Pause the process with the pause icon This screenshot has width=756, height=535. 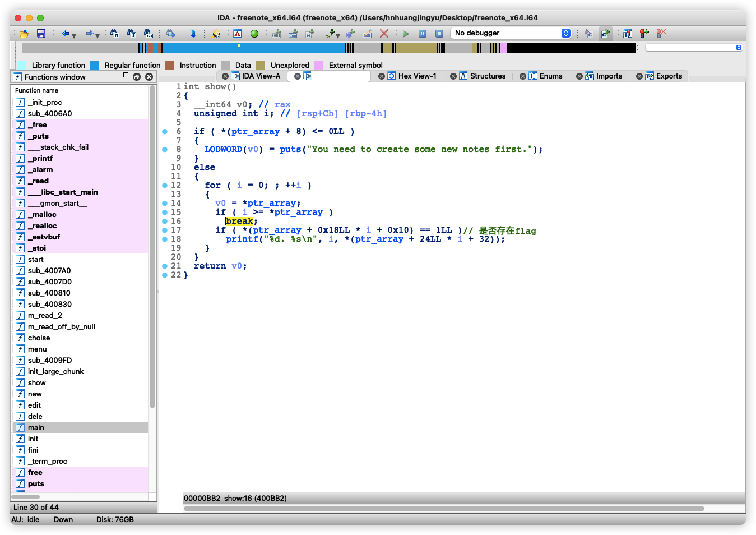pyautogui.click(x=423, y=34)
